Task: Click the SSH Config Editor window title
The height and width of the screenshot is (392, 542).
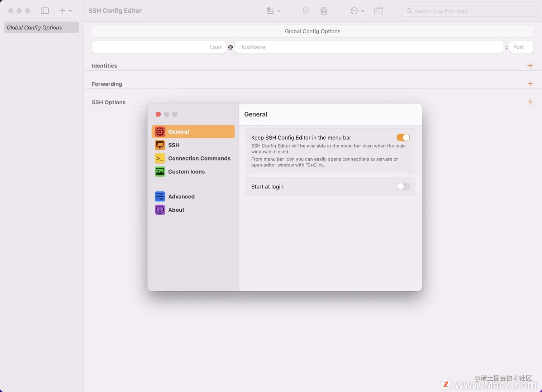Action: tap(115, 11)
